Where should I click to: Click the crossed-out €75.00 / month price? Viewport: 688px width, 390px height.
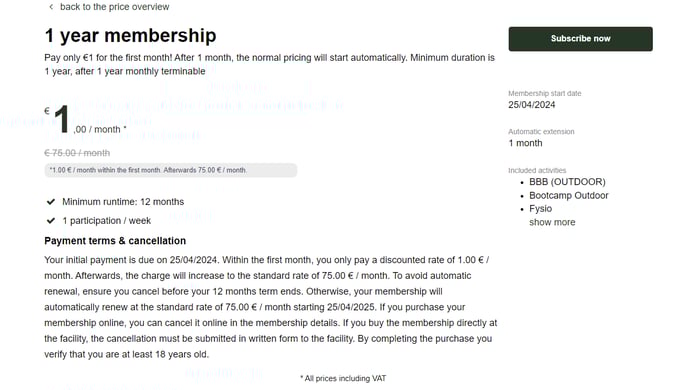77,153
